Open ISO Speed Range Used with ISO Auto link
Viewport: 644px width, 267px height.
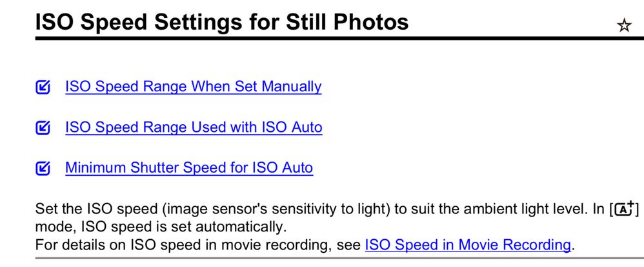[x=194, y=127]
